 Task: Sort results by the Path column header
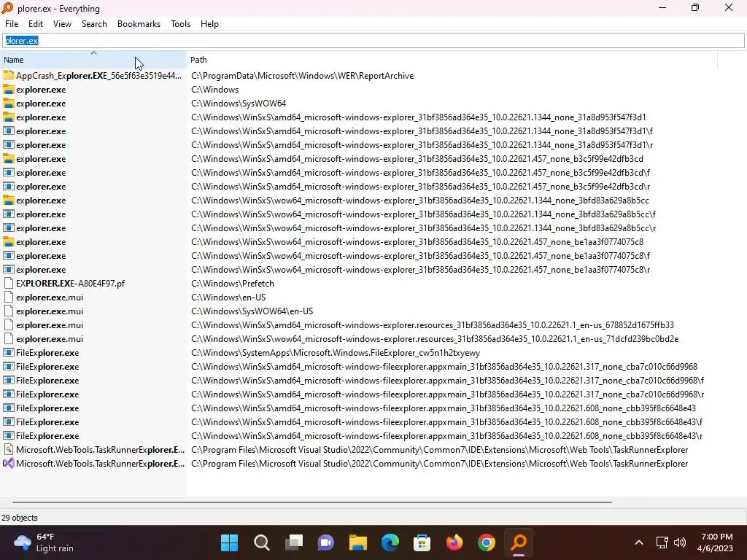(452, 60)
